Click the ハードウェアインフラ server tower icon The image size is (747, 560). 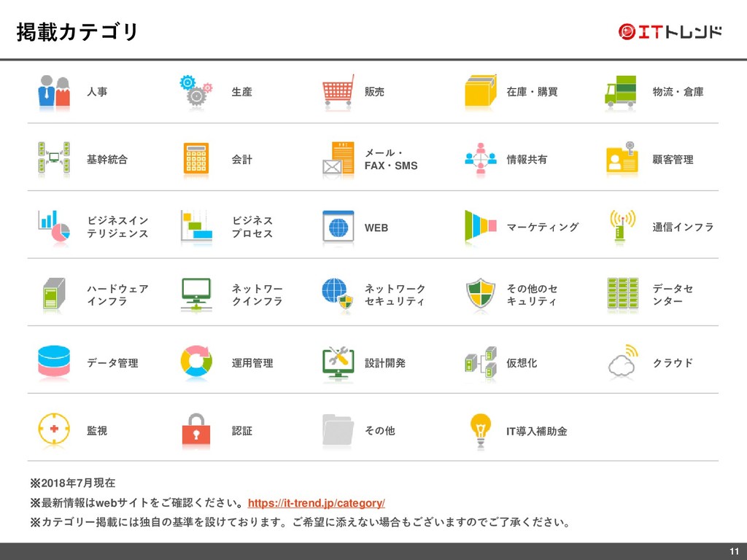pos(54,294)
